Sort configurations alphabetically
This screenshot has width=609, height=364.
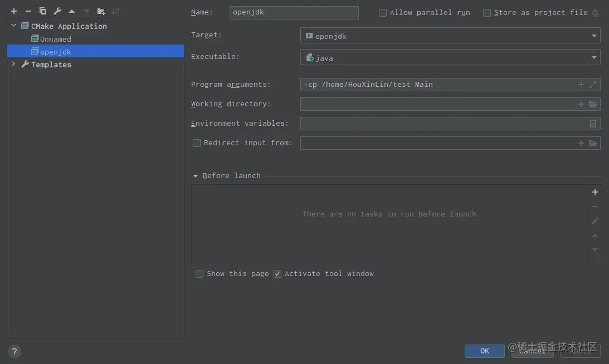115,11
